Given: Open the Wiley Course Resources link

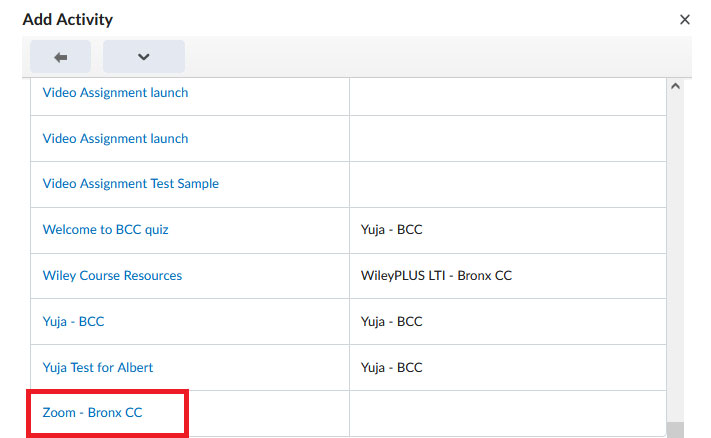Looking at the screenshot, I should [x=112, y=276].
